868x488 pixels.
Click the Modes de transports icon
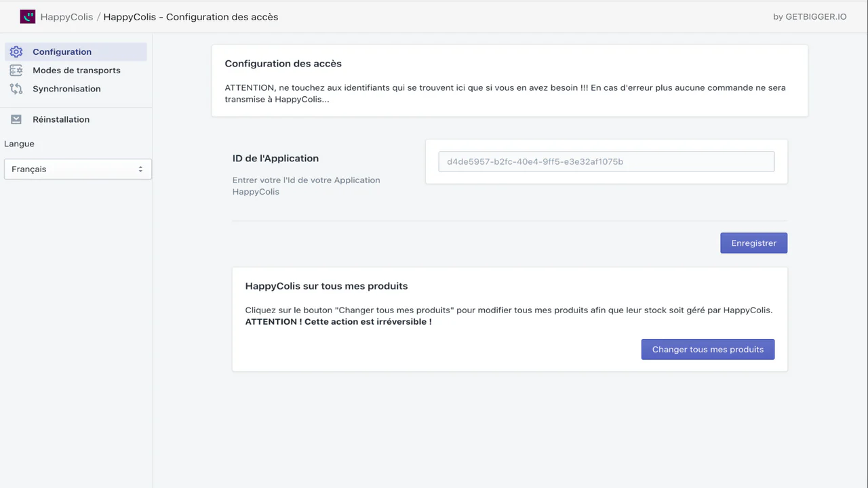point(16,70)
